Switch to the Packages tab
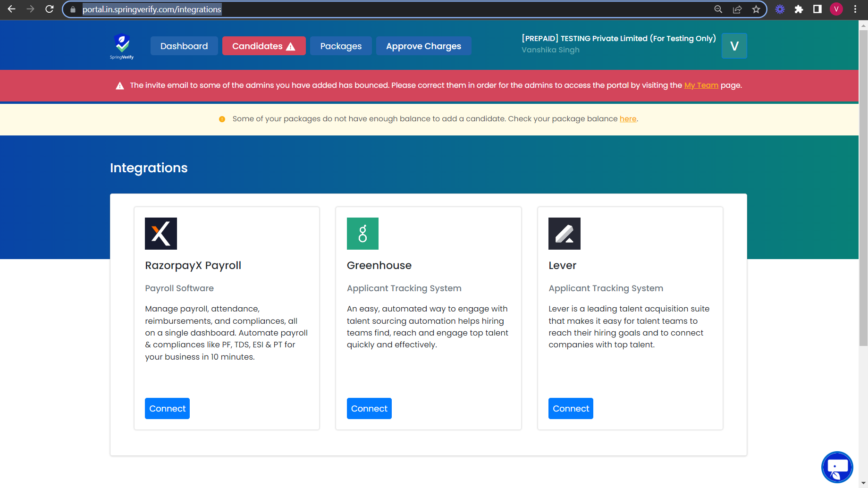This screenshot has width=868, height=488. tap(341, 46)
